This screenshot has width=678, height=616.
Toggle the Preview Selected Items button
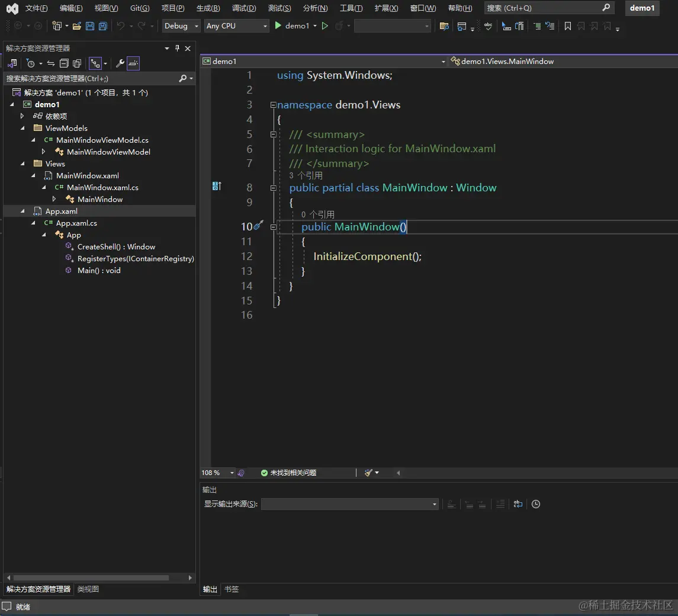click(x=133, y=63)
